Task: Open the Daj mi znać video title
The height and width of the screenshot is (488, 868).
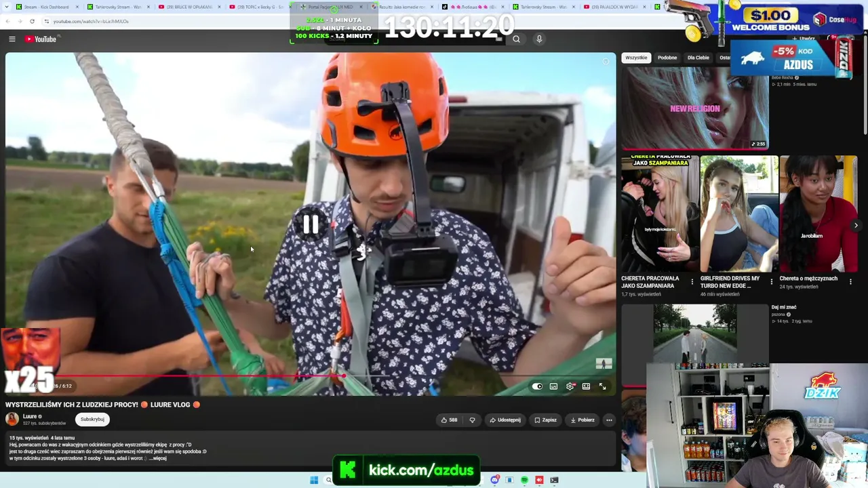Action: (784, 307)
